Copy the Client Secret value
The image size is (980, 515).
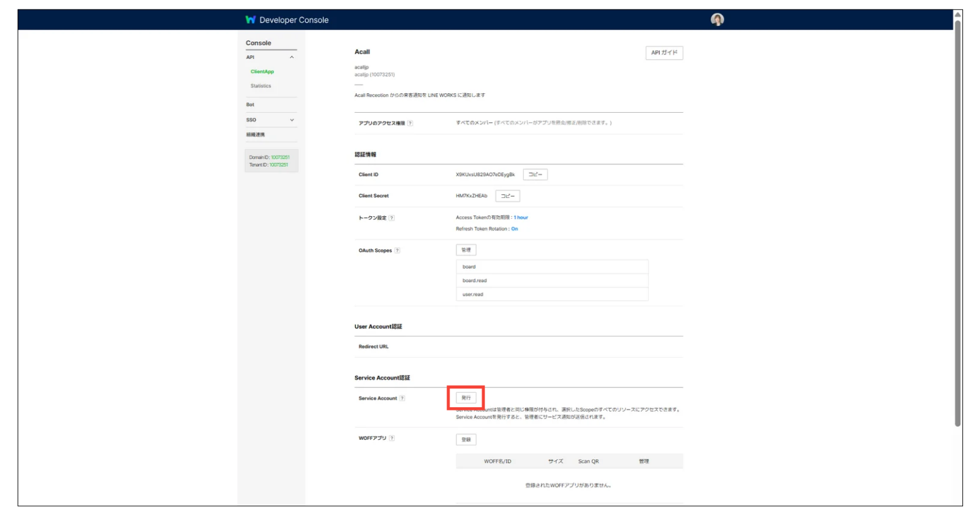[x=507, y=196]
